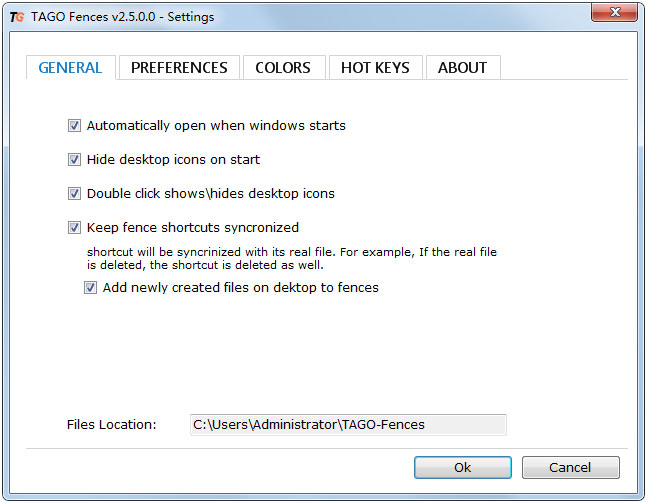Viewport: 648px width, 503px height.
Task: Confirm settings with the Ok button
Action: point(463,467)
